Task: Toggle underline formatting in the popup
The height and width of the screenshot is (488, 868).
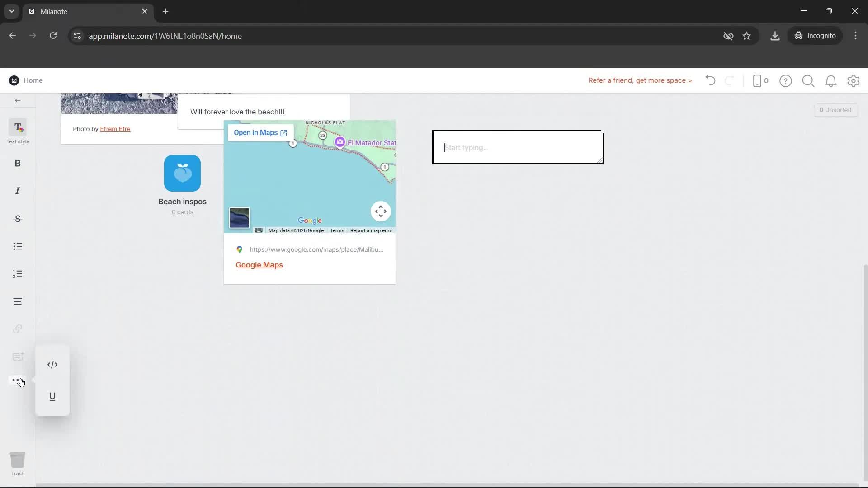Action: (52, 396)
